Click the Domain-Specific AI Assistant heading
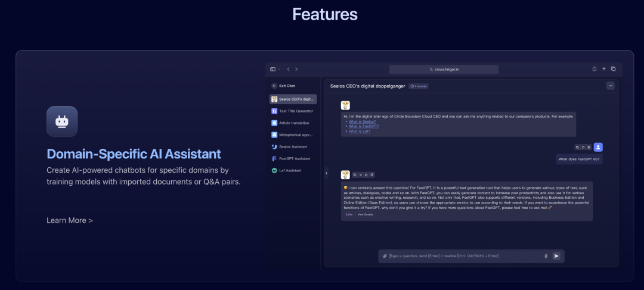The width and height of the screenshot is (644, 290). 134,154
